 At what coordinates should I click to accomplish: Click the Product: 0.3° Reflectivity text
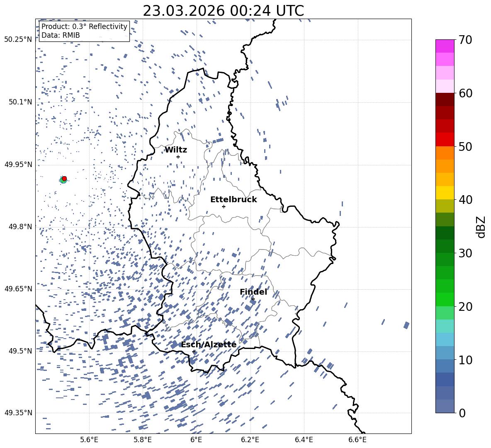pyautogui.click(x=84, y=27)
